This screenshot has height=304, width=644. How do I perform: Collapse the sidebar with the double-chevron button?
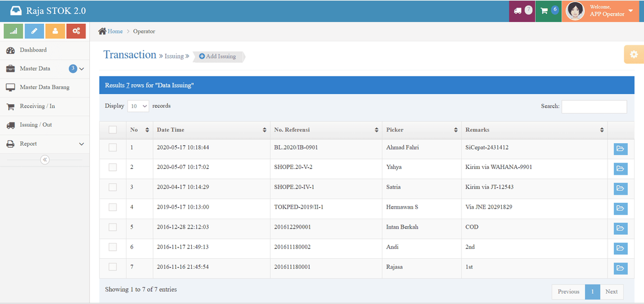(45, 160)
